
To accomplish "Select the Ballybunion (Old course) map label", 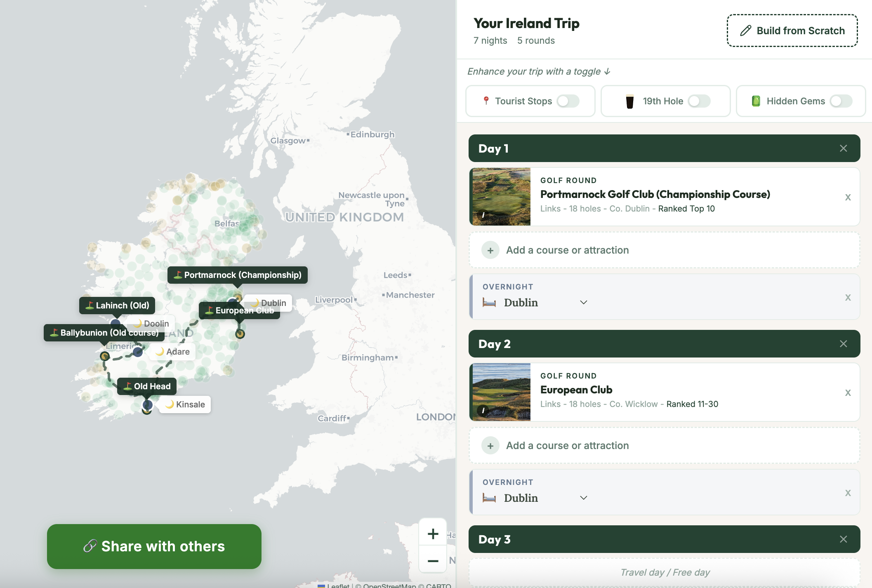I will click(x=104, y=333).
